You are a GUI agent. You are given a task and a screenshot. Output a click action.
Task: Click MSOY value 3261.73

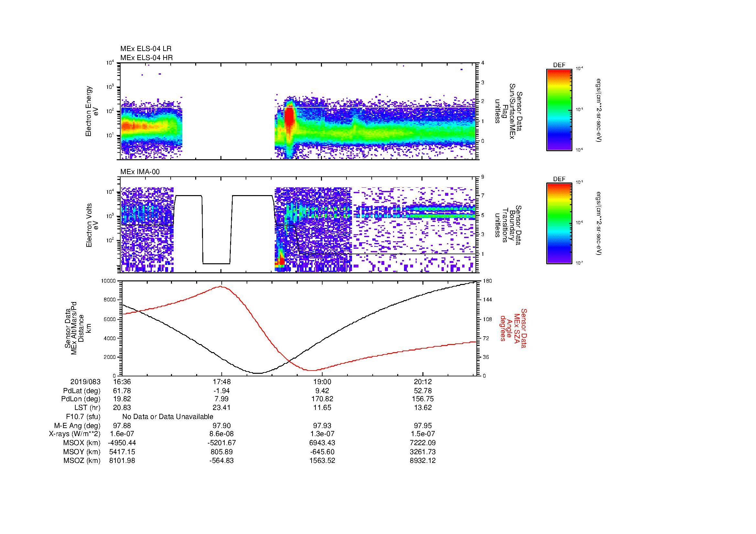point(422,452)
